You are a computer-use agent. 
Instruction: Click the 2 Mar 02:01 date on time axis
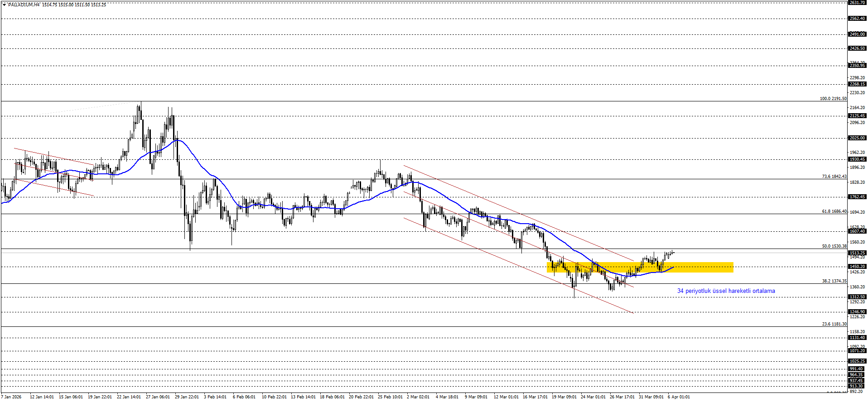click(418, 397)
